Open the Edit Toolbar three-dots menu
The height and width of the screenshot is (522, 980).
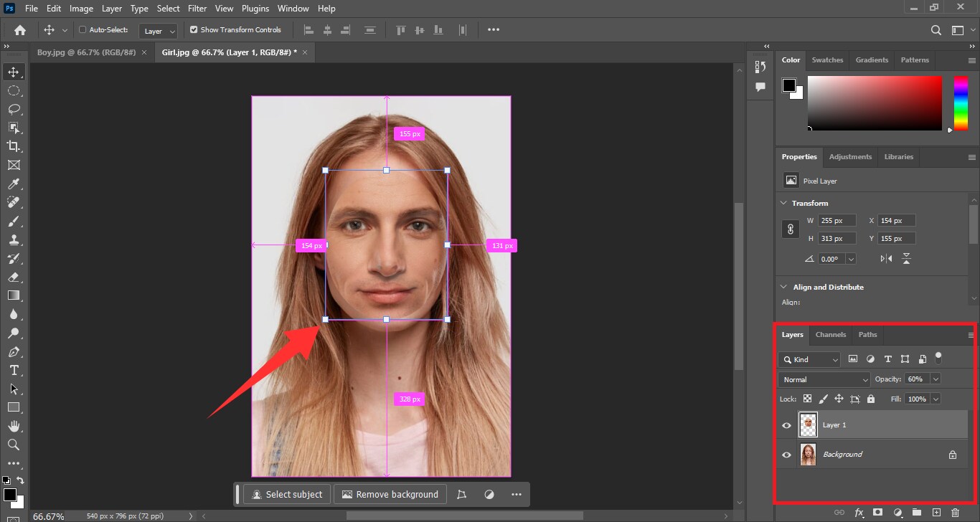[x=14, y=463]
